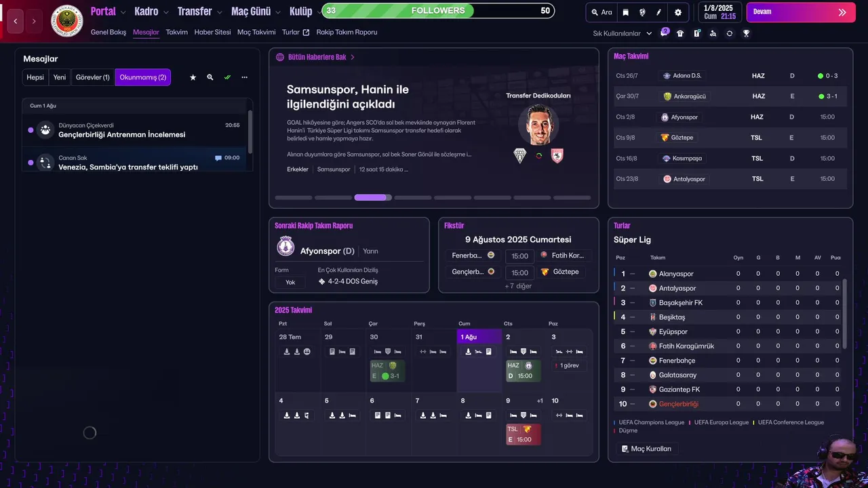Click the Samsunspor badge in news card
Screen dimensions: 868x488
[557, 156]
